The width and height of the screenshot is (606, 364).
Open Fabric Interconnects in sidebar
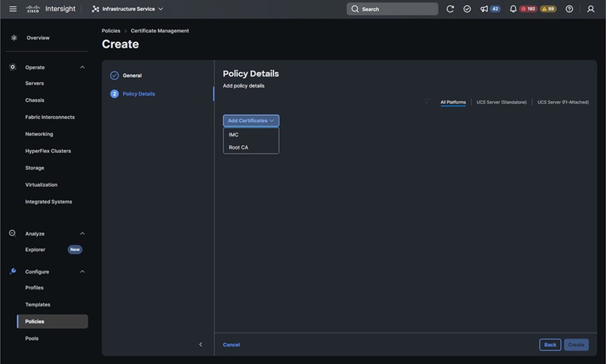click(50, 117)
